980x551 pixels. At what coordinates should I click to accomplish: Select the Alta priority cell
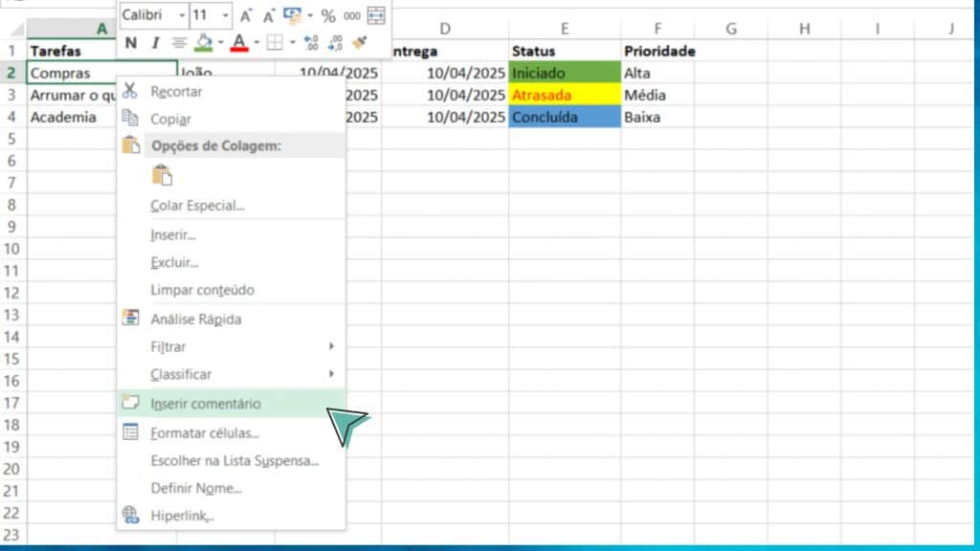pyautogui.click(x=657, y=73)
